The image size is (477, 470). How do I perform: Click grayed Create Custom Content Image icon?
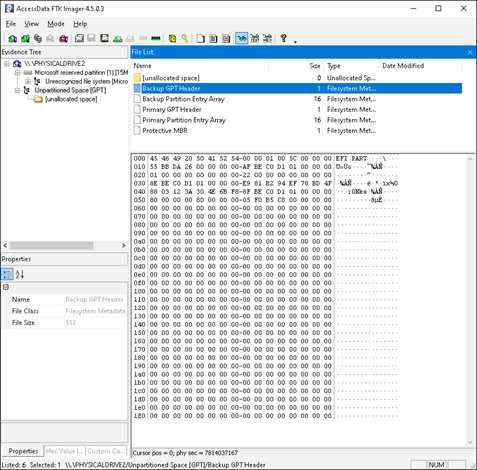[130, 39]
